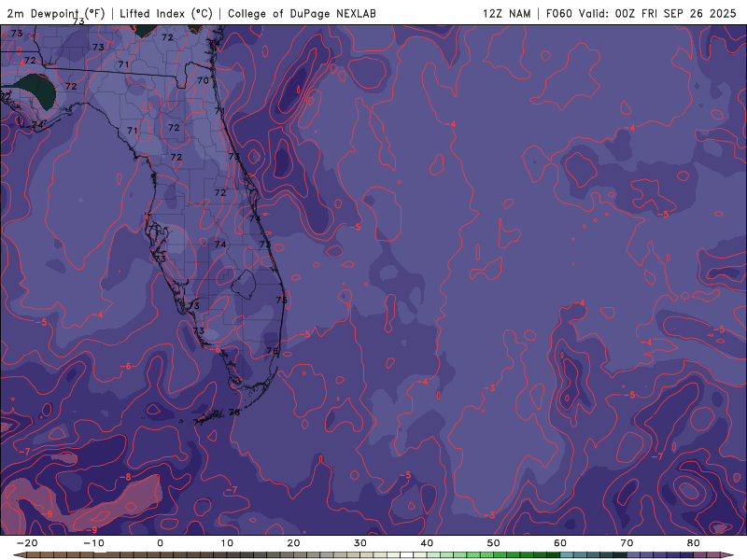This screenshot has width=747, height=560.
Task: Click the 30 label on the color scale
Action: pos(360,543)
